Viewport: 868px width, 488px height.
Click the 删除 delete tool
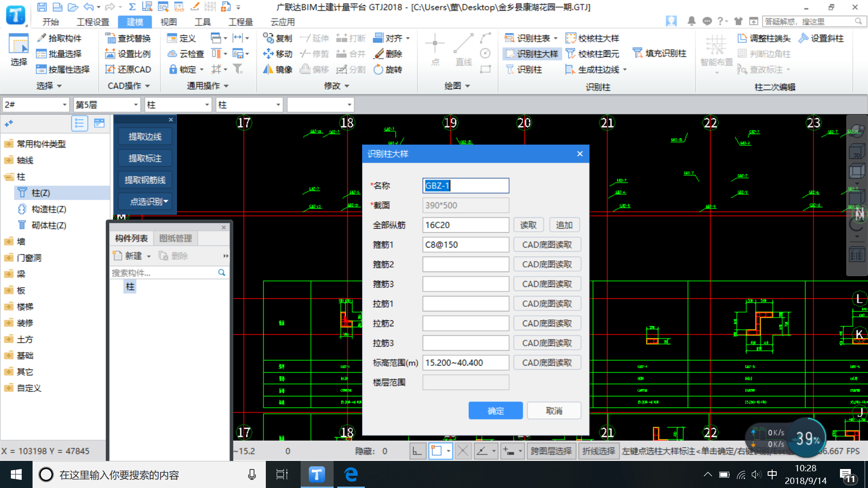388,54
